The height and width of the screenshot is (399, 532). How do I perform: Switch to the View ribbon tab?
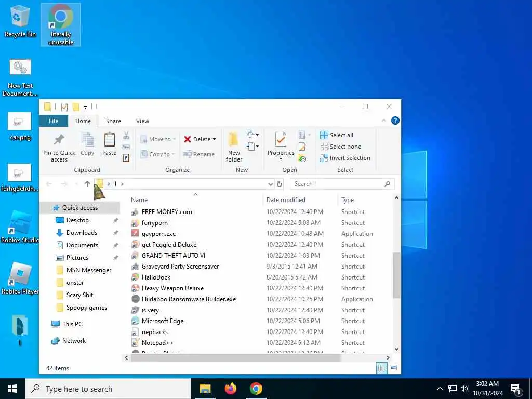click(x=142, y=121)
